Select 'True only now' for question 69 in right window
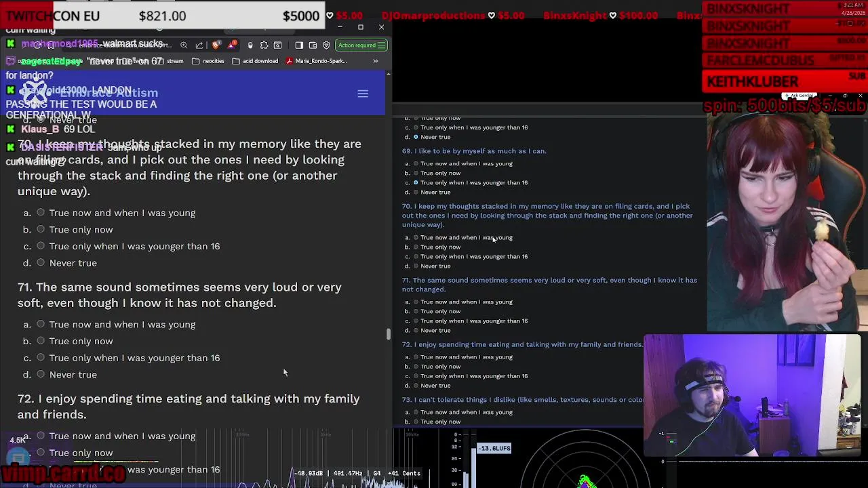This screenshot has height=488, width=868. pyautogui.click(x=416, y=173)
